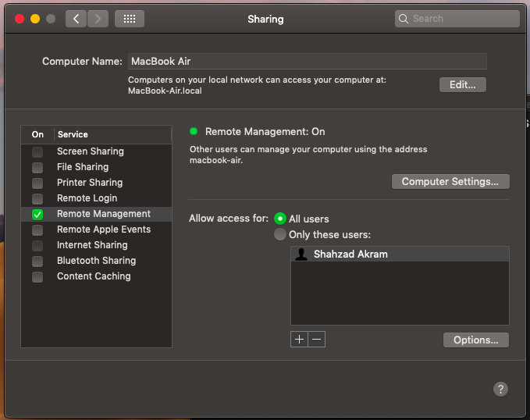Click into the Search field

point(457,19)
